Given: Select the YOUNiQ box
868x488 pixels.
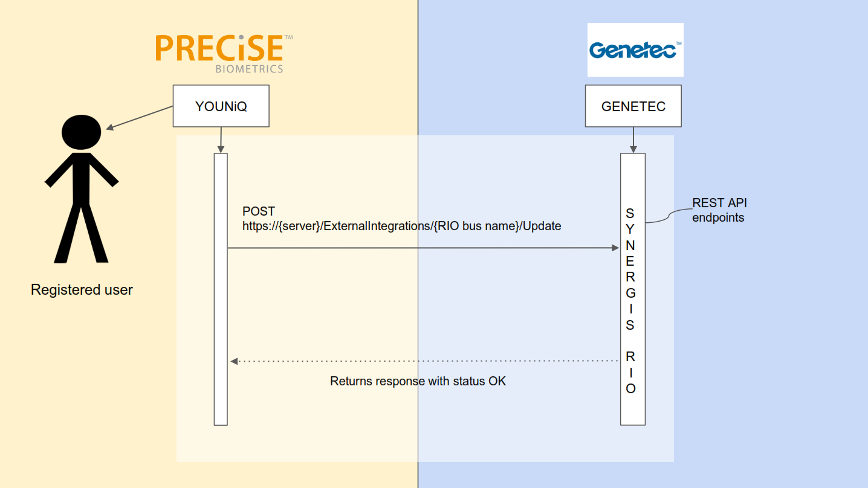Looking at the screenshot, I should (x=221, y=106).
